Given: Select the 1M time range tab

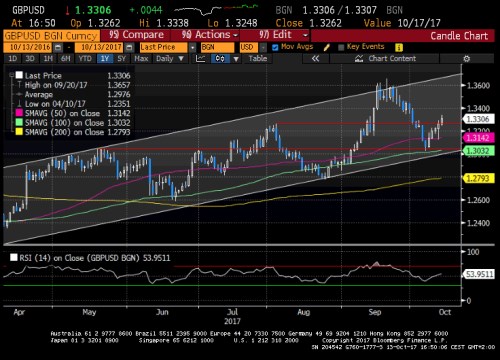Looking at the screenshot, I should [x=48, y=59].
